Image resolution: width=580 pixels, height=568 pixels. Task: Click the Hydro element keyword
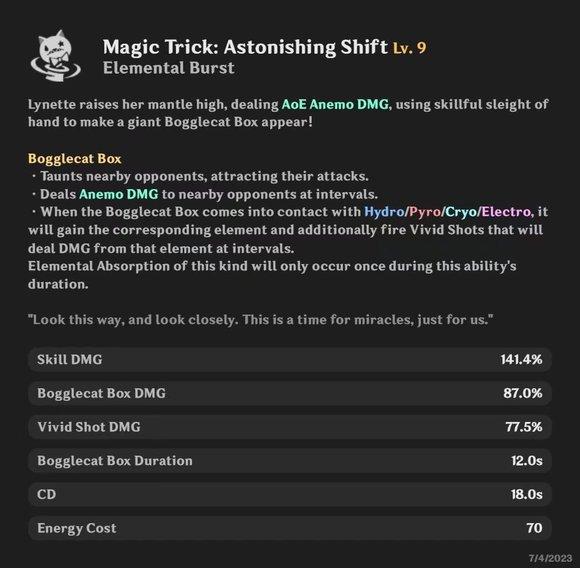coord(384,212)
